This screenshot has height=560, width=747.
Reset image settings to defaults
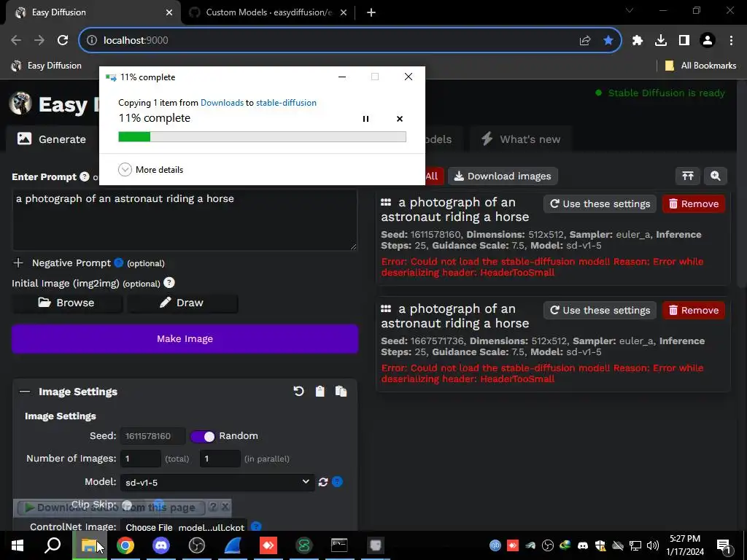[298, 392]
